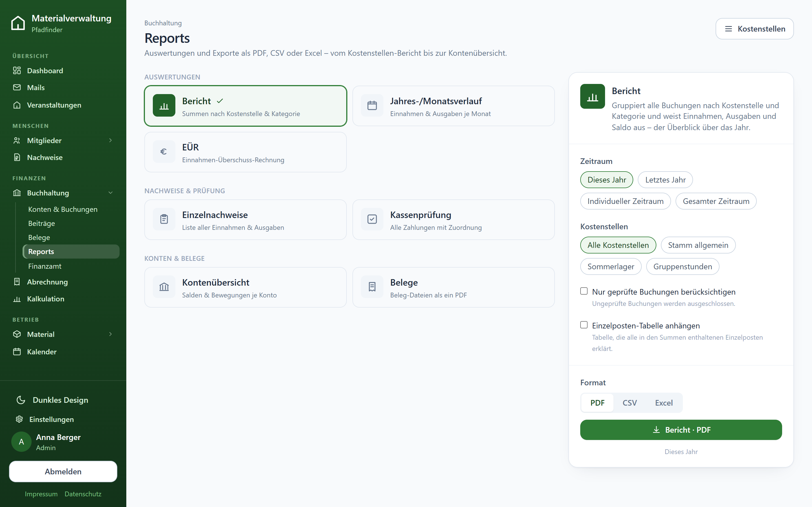
Task: Open the Dashboard grid icon
Action: (17, 70)
